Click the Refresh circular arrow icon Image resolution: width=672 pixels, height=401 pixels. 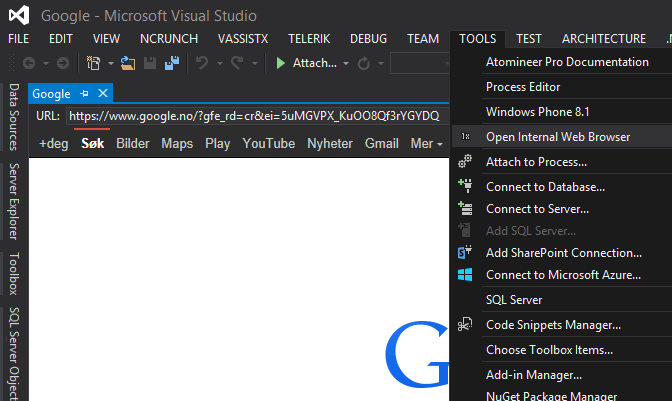364,63
